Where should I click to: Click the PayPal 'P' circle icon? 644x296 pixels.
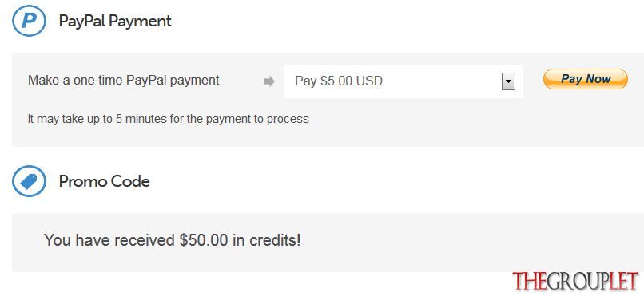click(x=29, y=21)
